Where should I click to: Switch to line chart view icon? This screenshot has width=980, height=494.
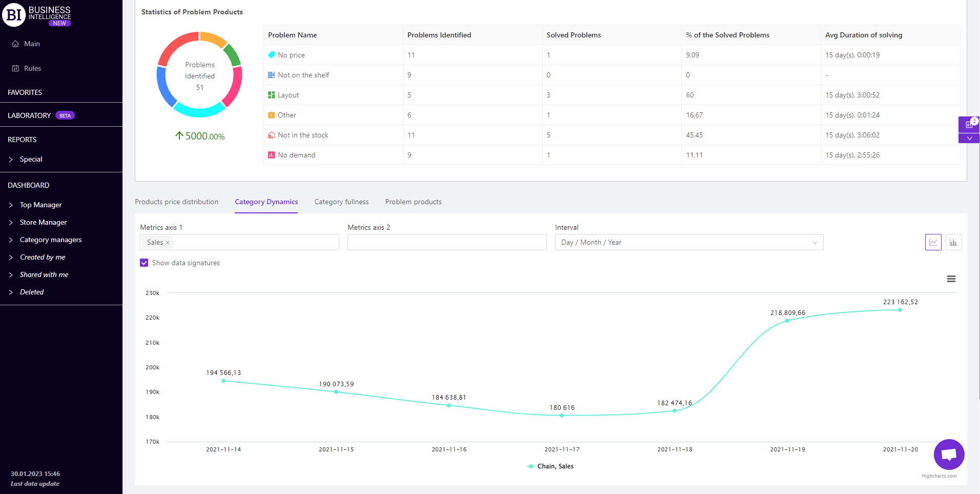coord(933,242)
